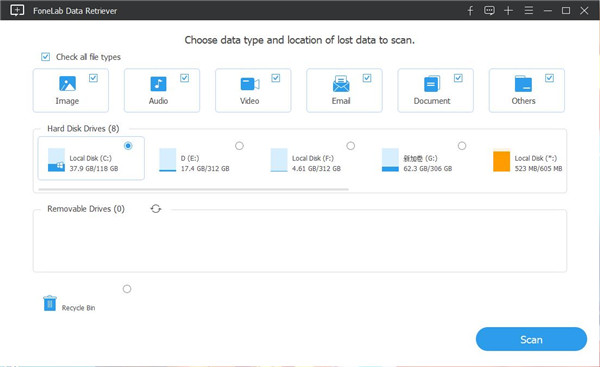This screenshot has width=600, height=367.
Task: Choose the (G:) drive radio button
Action: [462, 146]
